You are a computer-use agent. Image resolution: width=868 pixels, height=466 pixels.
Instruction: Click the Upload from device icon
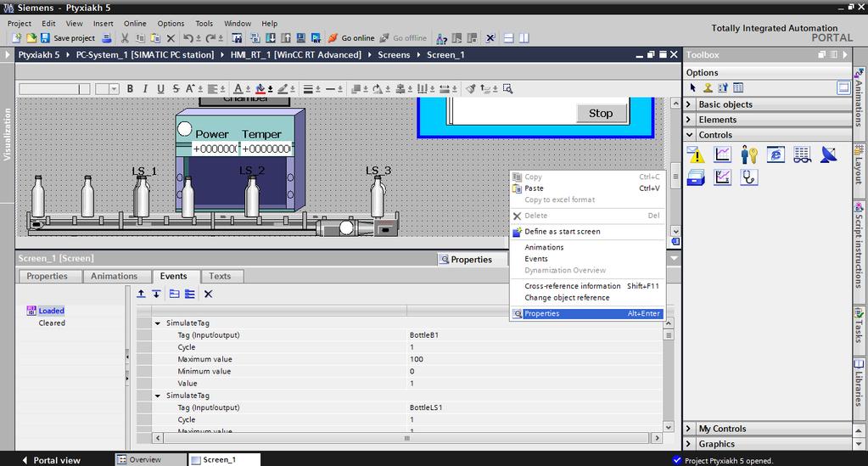click(286, 38)
